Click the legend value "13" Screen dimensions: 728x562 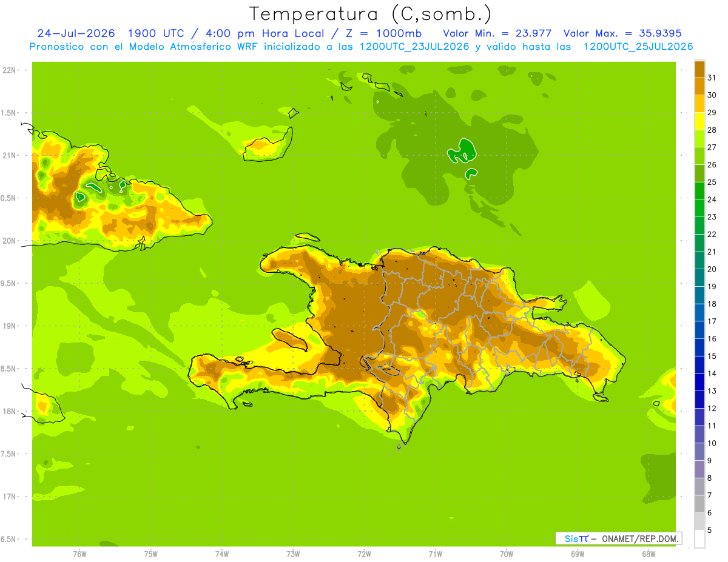(712, 391)
